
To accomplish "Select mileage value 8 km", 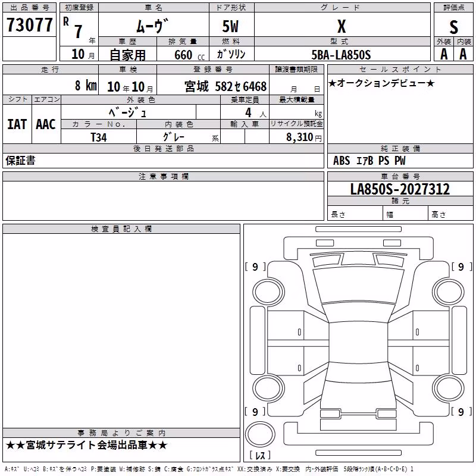I will (x=86, y=85).
